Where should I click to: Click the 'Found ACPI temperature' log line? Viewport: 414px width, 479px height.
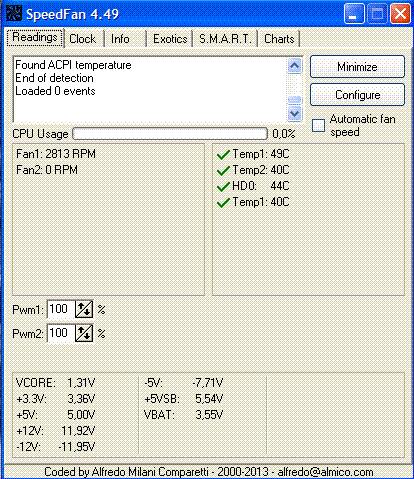pyautogui.click(x=73, y=65)
